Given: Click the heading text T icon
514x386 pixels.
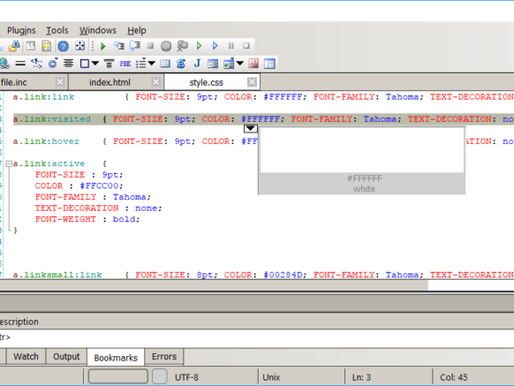Looking at the screenshot, I should pyautogui.click(x=109, y=63).
